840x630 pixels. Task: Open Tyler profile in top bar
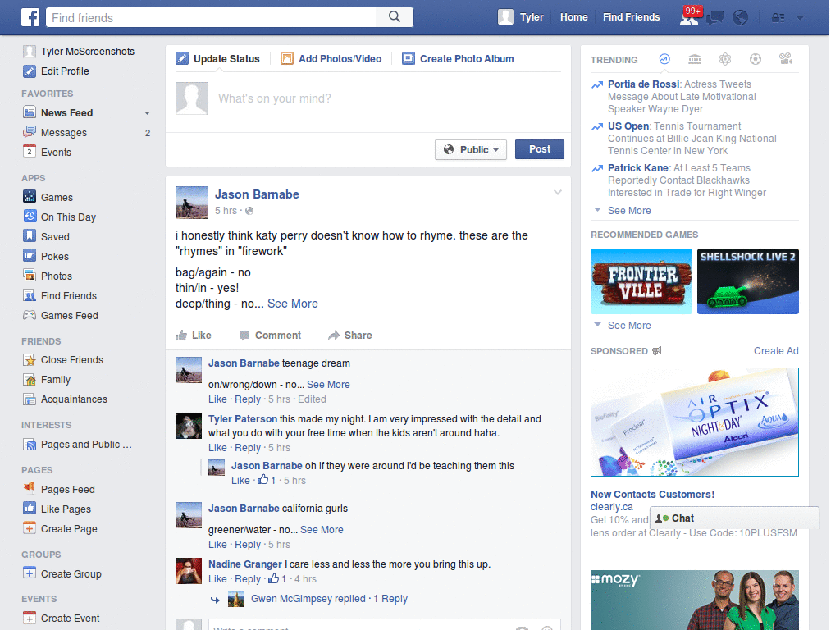[x=520, y=17]
